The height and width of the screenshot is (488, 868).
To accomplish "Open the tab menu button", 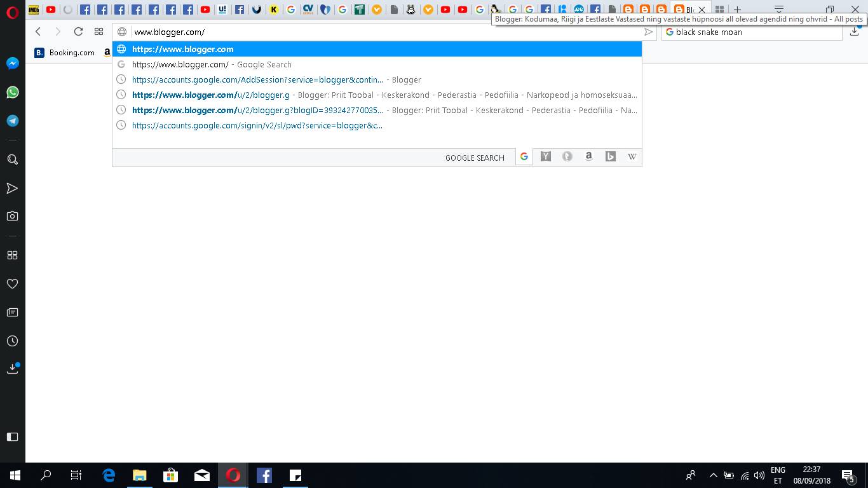I will click(x=779, y=10).
